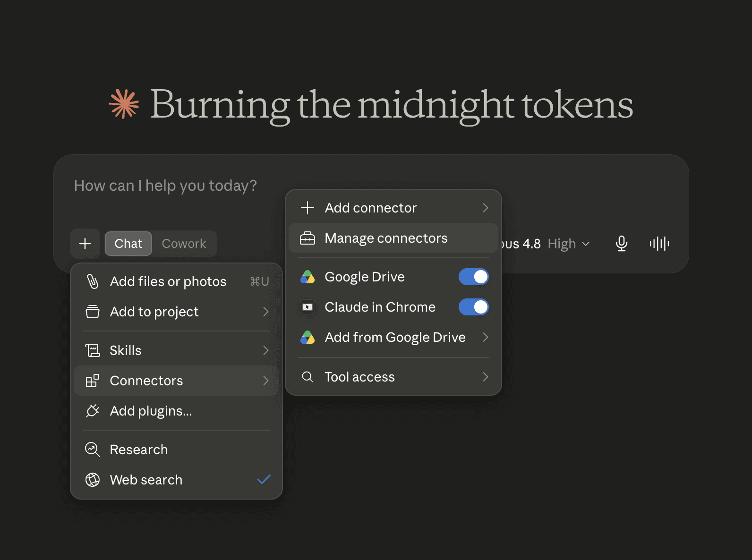Select the Chat tab

128,244
